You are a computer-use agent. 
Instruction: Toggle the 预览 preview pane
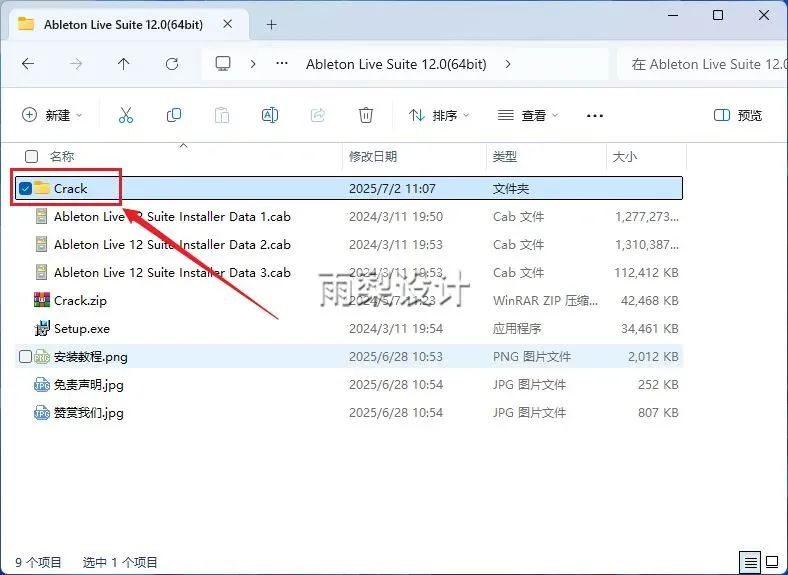[738, 115]
